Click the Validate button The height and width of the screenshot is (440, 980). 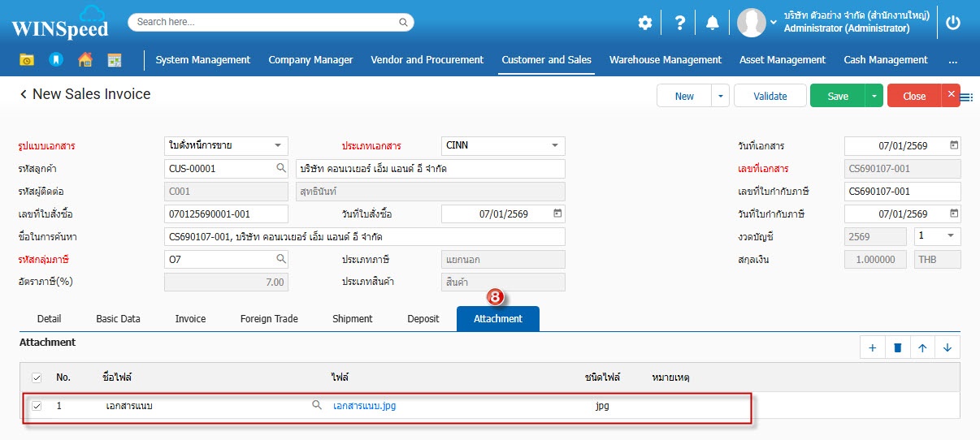pyautogui.click(x=770, y=96)
